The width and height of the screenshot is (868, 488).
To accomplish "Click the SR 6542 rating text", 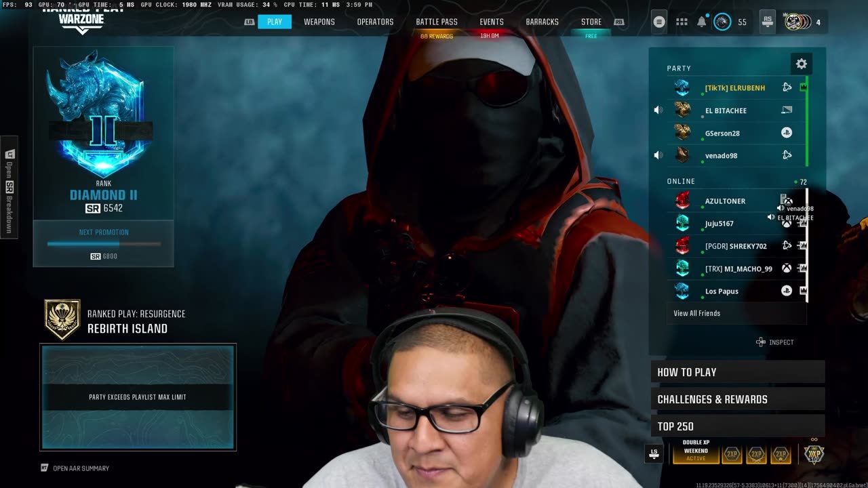I will point(104,208).
